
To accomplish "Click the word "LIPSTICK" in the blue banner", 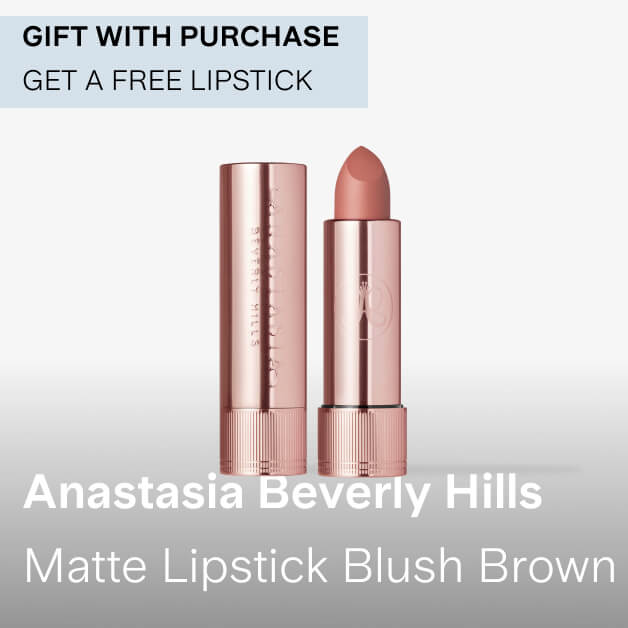I will click(252, 80).
